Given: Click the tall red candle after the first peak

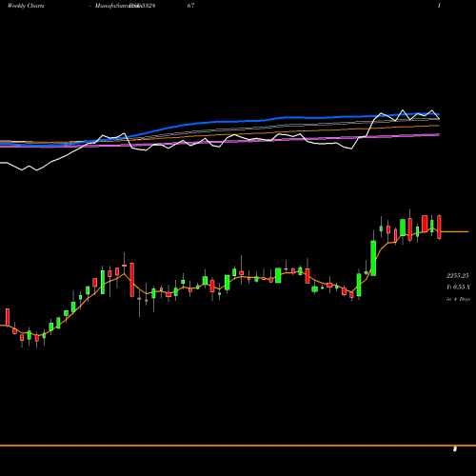Looking at the screenshot, I should coord(132,280).
